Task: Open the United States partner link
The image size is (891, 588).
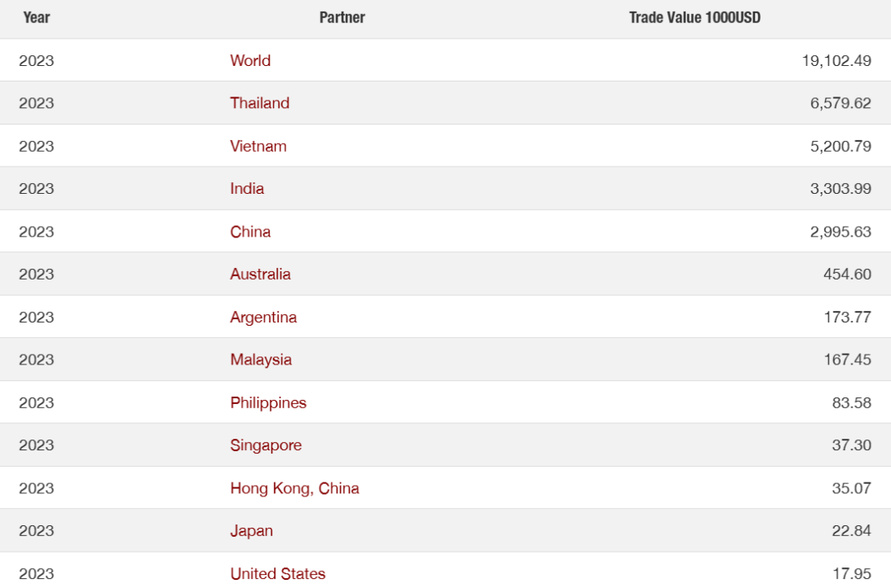Action: point(277,574)
